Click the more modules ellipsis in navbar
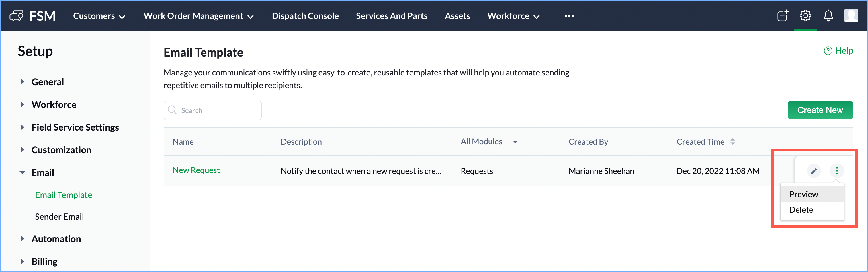The width and height of the screenshot is (868, 272). point(569,16)
